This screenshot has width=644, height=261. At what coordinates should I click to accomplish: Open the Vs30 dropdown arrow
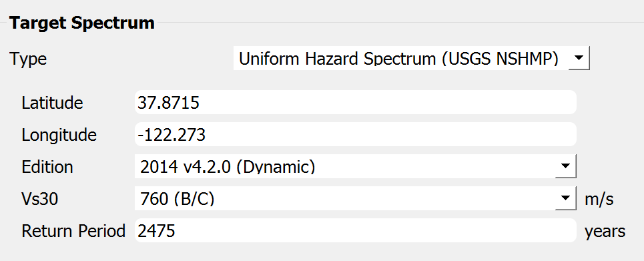565,198
